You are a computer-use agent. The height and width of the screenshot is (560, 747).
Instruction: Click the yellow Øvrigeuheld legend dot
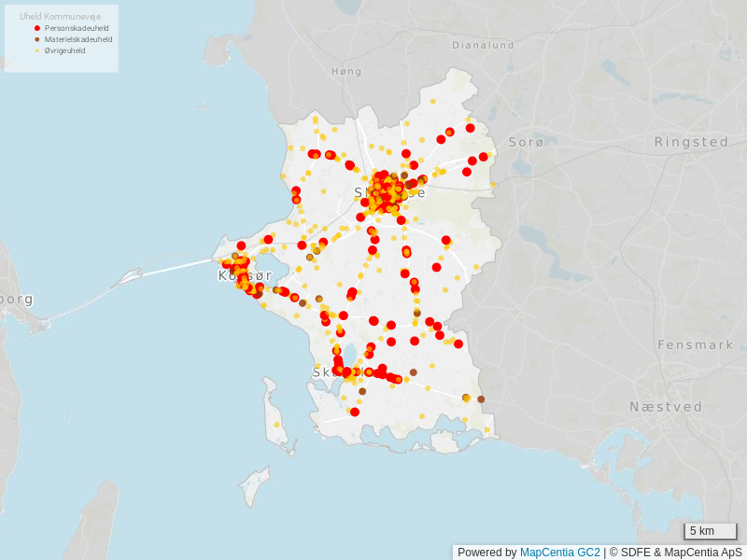37,51
